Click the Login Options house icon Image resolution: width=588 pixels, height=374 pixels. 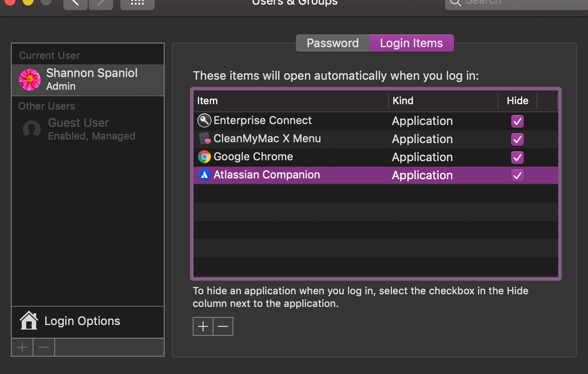coord(29,321)
